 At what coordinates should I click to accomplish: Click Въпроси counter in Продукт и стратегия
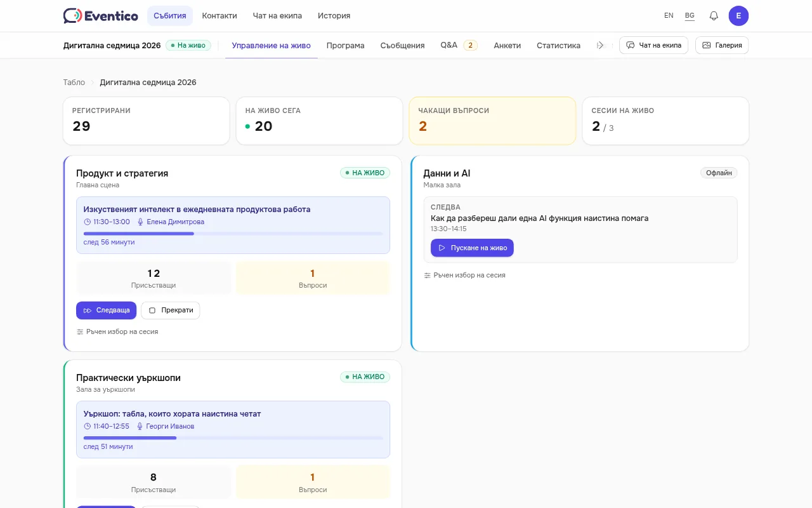[313, 278]
